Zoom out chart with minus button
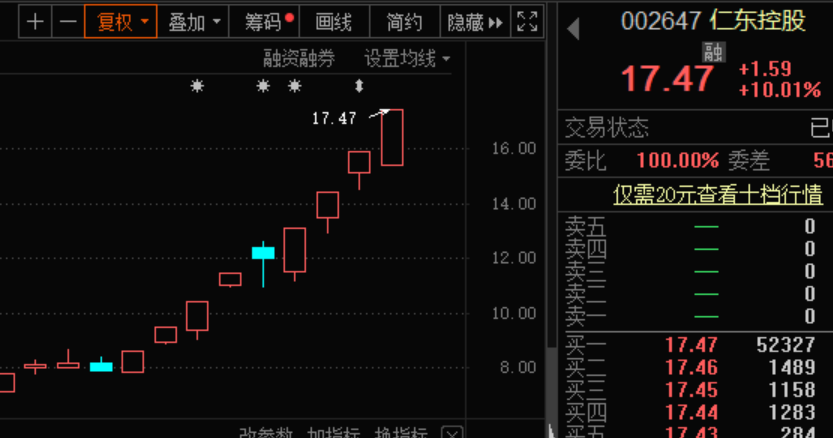 click(68, 22)
